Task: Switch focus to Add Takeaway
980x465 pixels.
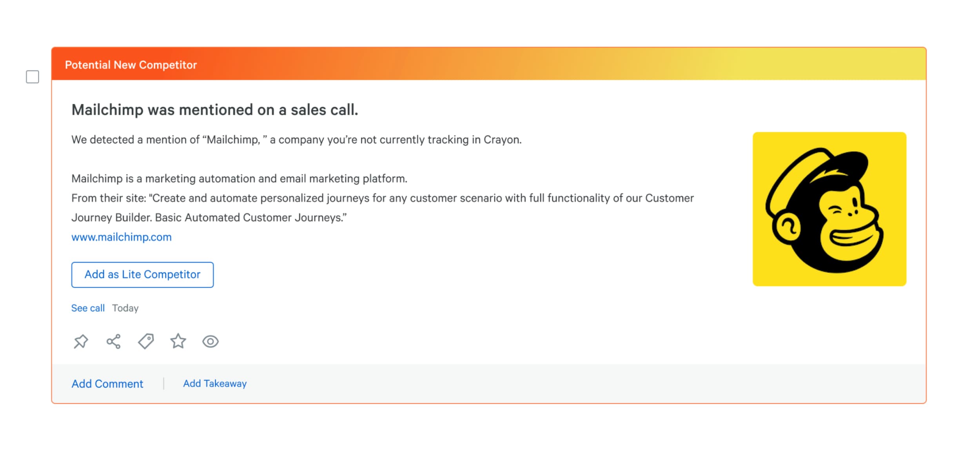Action: pos(215,383)
